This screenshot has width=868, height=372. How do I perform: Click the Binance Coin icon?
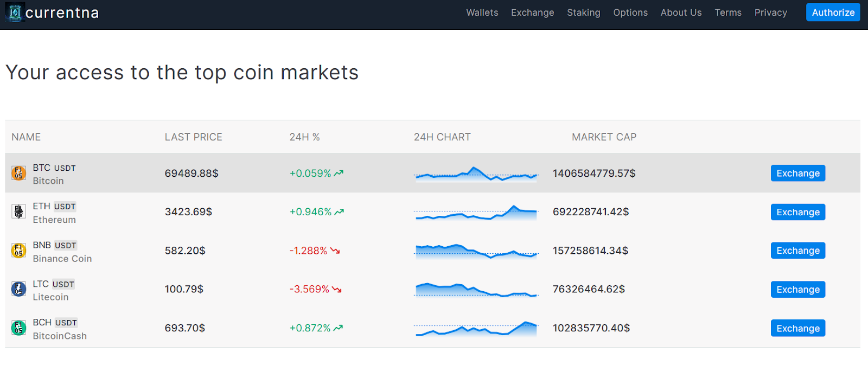tap(19, 251)
